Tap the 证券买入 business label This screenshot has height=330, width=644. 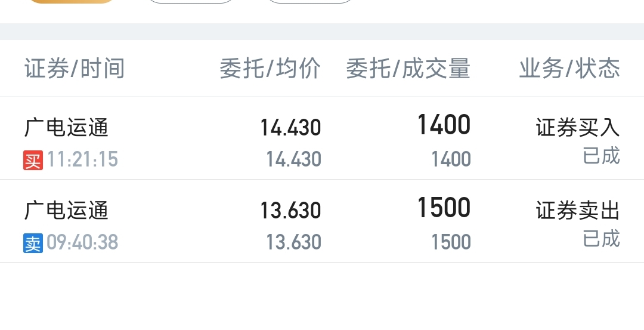[577, 127]
